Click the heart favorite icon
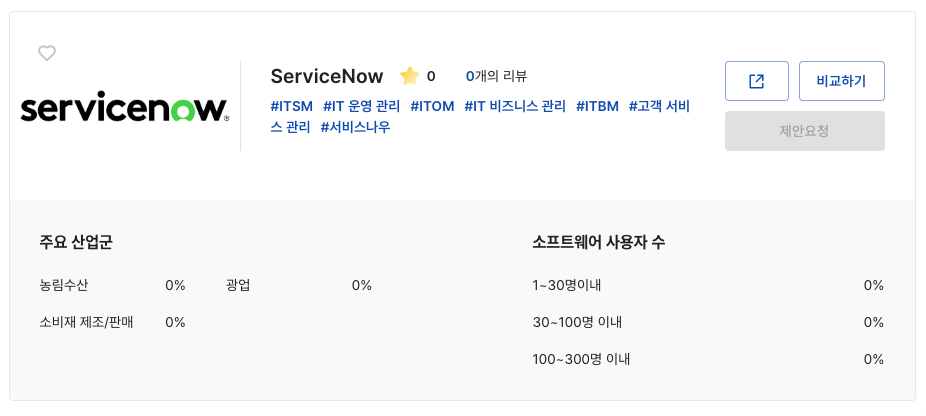926x416 pixels. (x=47, y=53)
